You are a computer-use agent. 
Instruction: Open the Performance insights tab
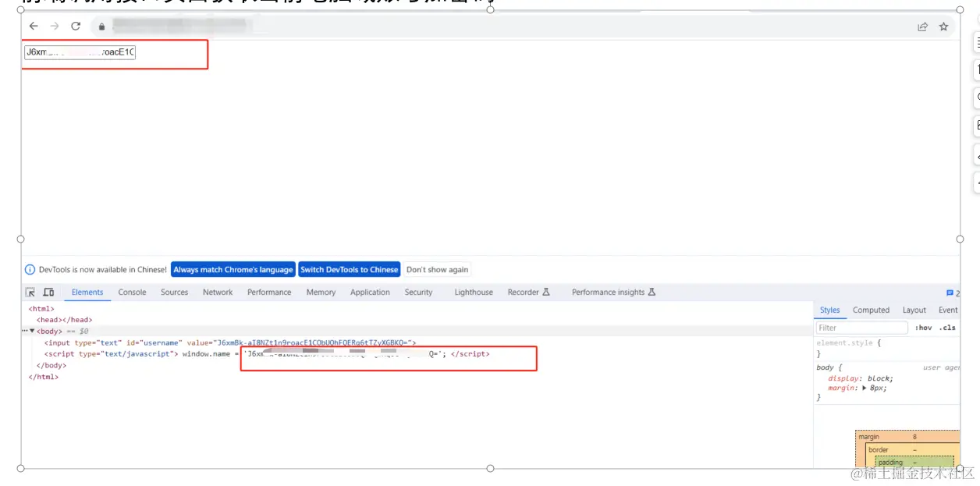pos(614,293)
